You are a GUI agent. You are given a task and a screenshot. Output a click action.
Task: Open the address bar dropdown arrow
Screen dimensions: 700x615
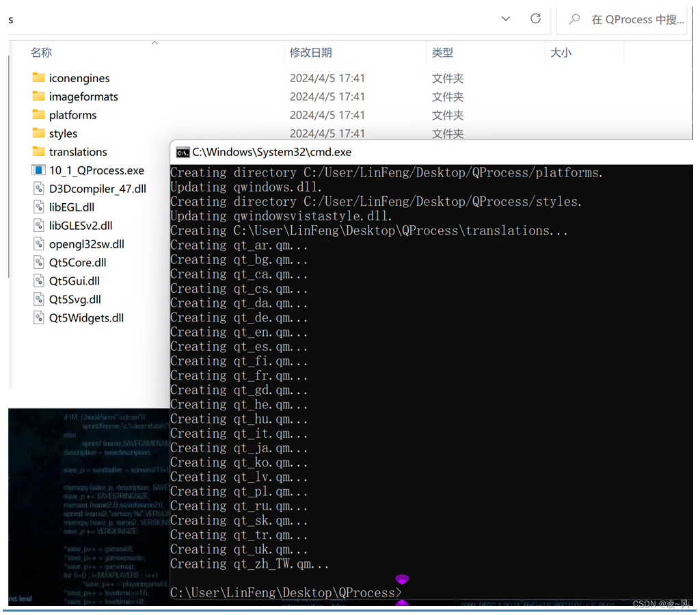pos(505,18)
